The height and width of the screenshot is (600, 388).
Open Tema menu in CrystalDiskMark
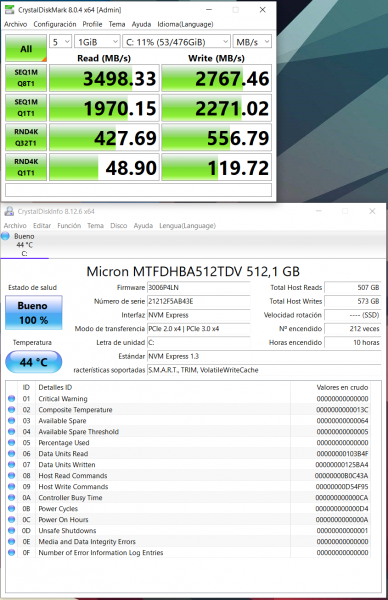pos(117,24)
